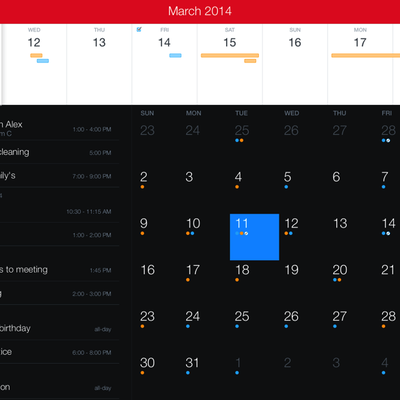
Task: Open the event at 10:30 - 11:15 AM
Action: (59, 211)
